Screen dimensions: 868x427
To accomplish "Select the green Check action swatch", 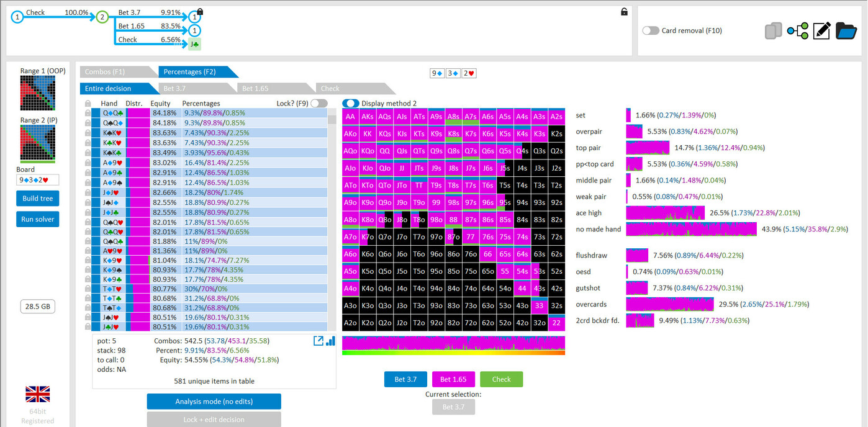I will click(x=501, y=379).
